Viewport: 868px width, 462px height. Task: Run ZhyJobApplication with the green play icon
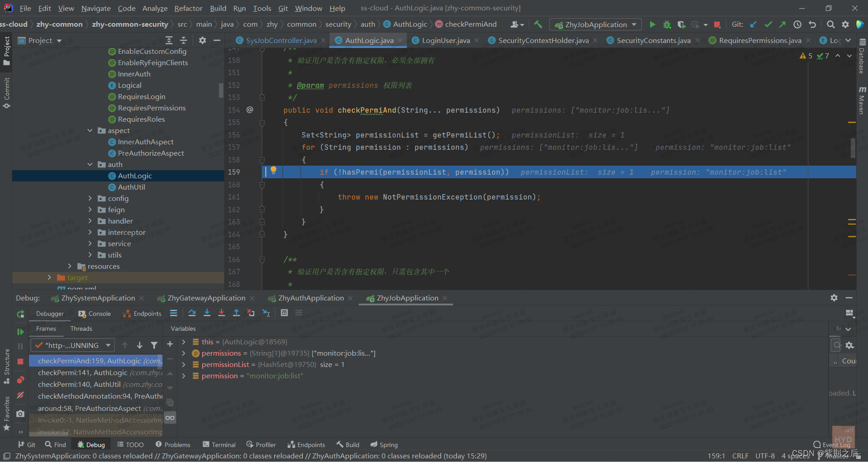[x=652, y=24]
